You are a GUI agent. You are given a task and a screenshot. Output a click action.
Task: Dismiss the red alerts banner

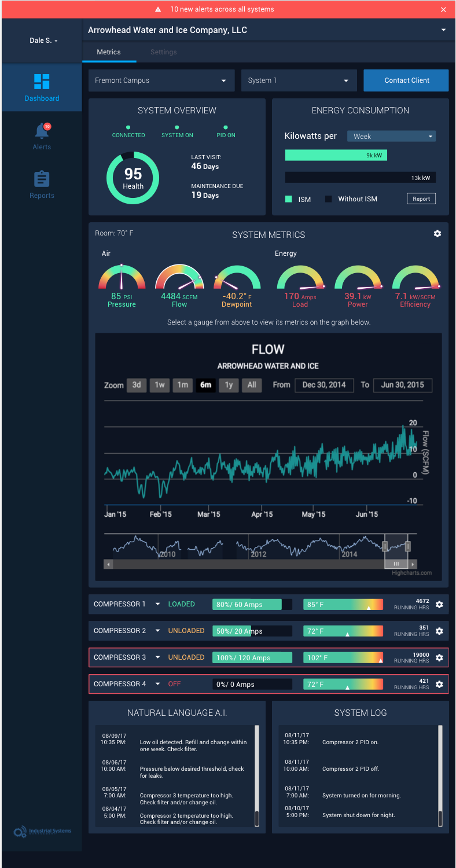(x=443, y=10)
